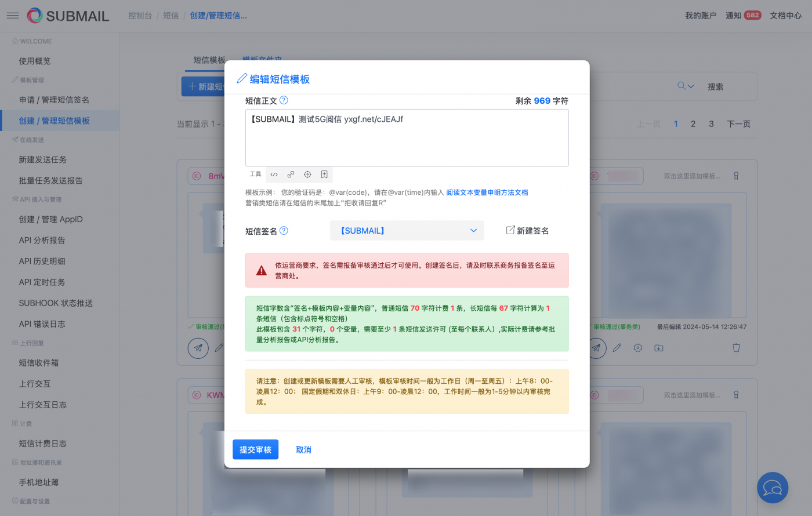Open the 阅读文本变量申明方法文档 link
The width and height of the screenshot is (812, 516).
487,192
